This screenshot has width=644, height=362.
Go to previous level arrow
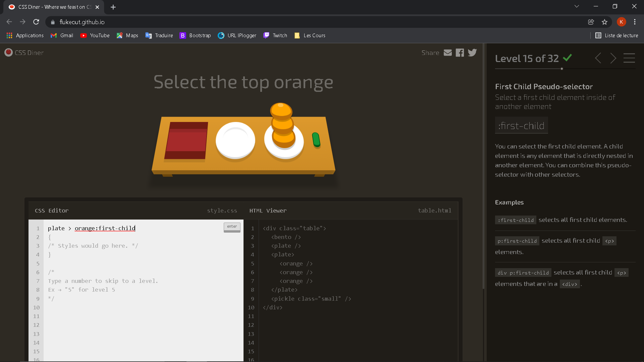click(x=598, y=58)
